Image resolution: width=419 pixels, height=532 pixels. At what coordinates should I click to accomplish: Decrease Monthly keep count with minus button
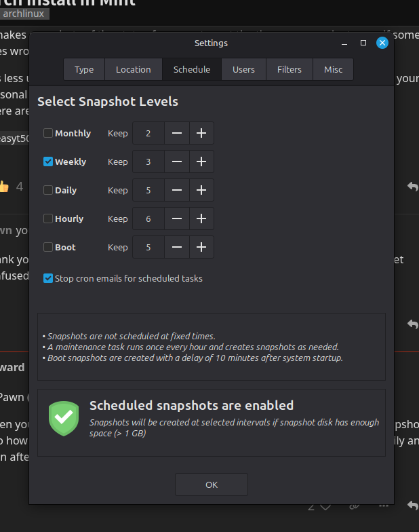[x=176, y=134]
